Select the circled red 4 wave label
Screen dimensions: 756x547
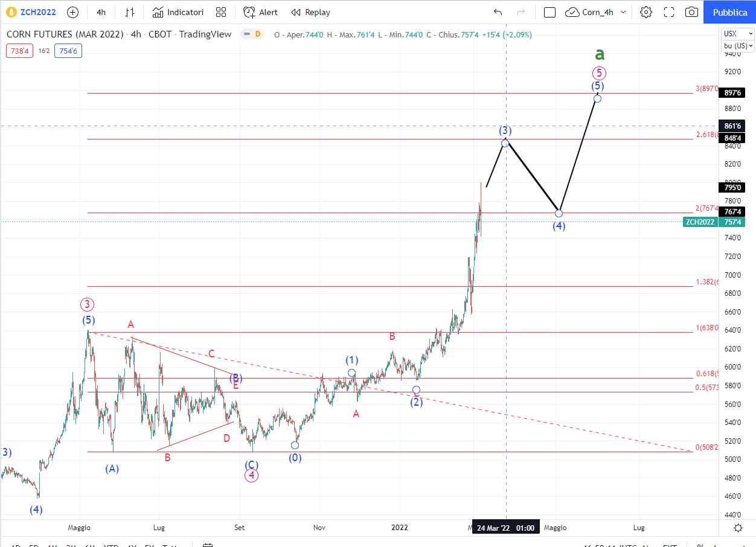pyautogui.click(x=252, y=476)
